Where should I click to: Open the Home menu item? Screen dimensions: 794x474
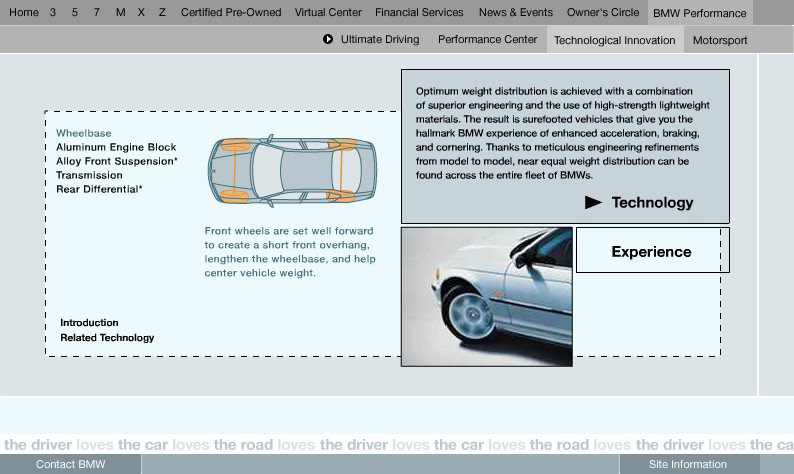tap(24, 12)
